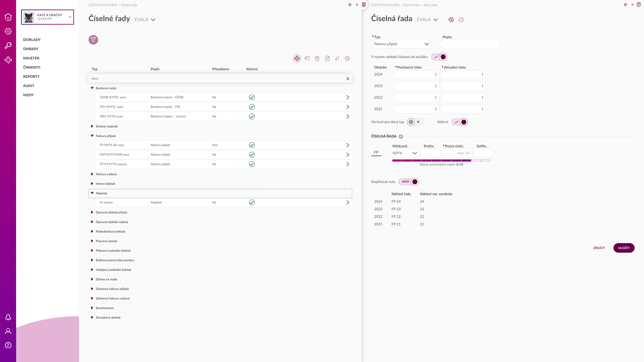644x362 pixels.
Task: Pop out the Nová řada detail panel
Action: tap(626, 5)
